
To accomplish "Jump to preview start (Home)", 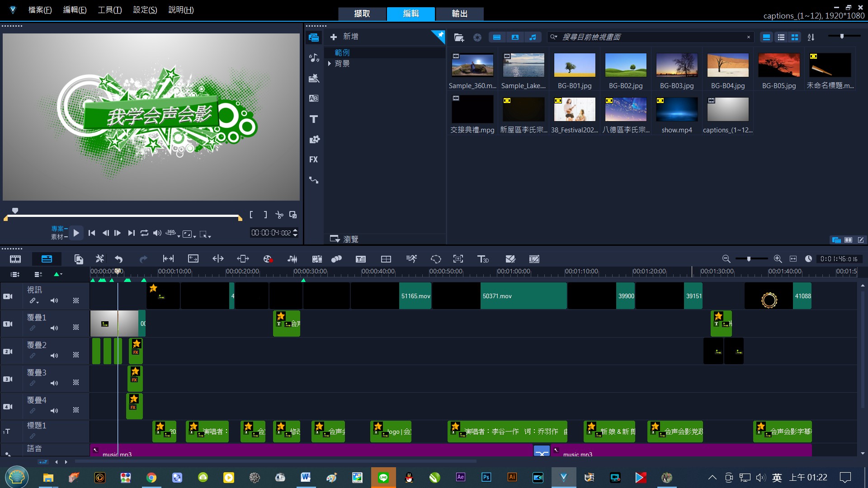I will pos(92,233).
